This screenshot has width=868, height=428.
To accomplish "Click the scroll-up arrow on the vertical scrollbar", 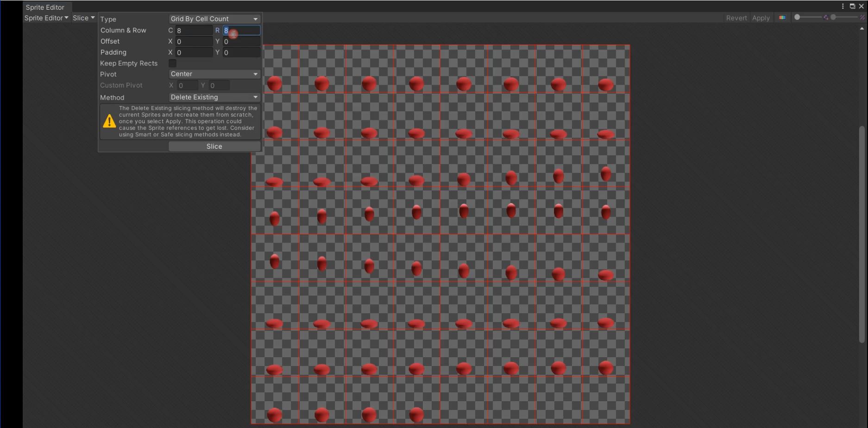I will [862, 29].
